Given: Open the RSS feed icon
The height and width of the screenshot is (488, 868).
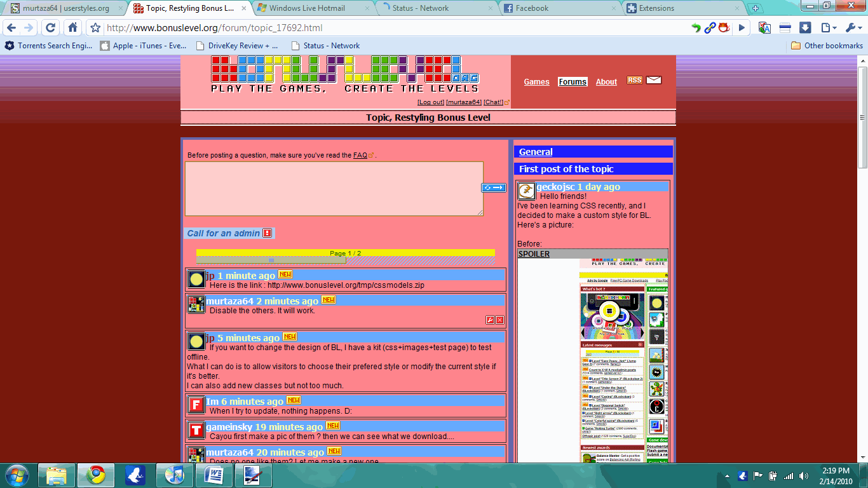Looking at the screenshot, I should point(635,80).
